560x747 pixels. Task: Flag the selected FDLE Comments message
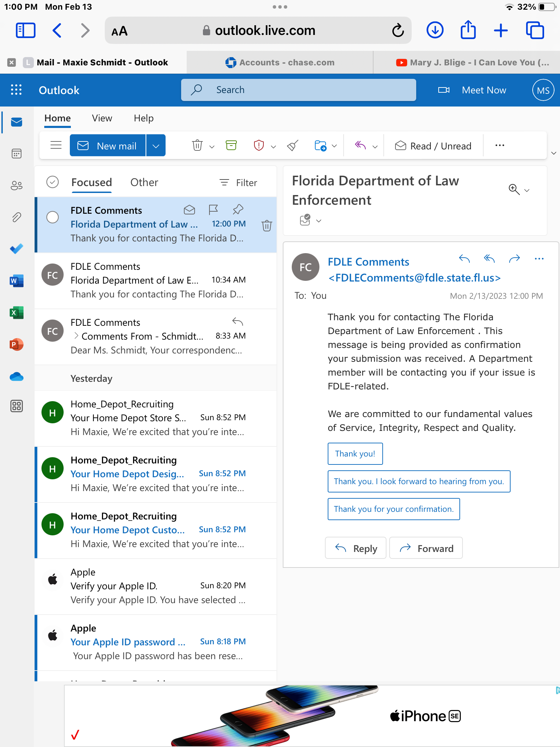pyautogui.click(x=214, y=210)
